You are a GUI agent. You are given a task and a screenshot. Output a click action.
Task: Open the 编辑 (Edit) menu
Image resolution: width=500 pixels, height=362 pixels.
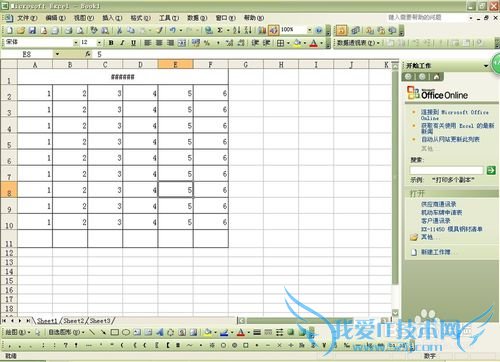point(55,18)
